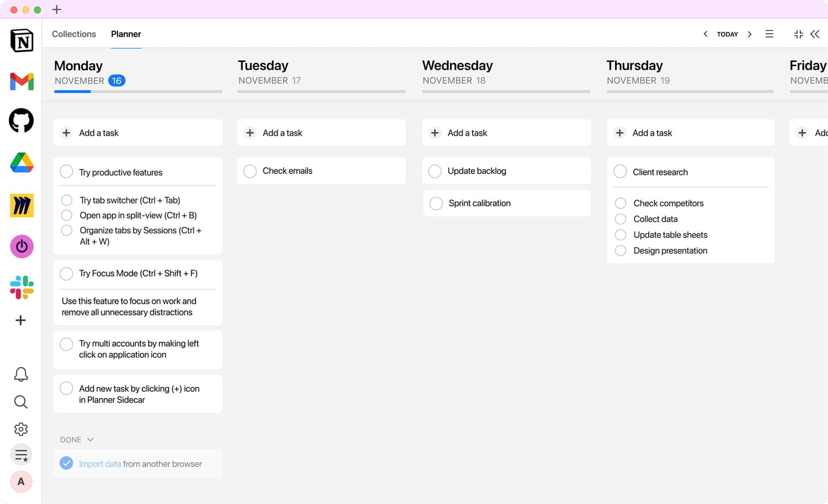The width and height of the screenshot is (828, 504).
Task: Open the settings gear icon
Action: click(21, 429)
